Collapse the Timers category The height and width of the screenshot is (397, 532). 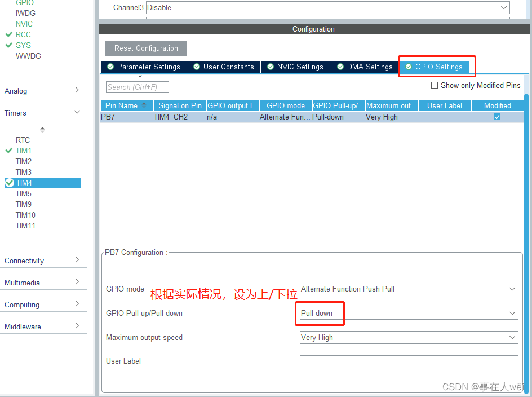pyautogui.click(x=43, y=113)
